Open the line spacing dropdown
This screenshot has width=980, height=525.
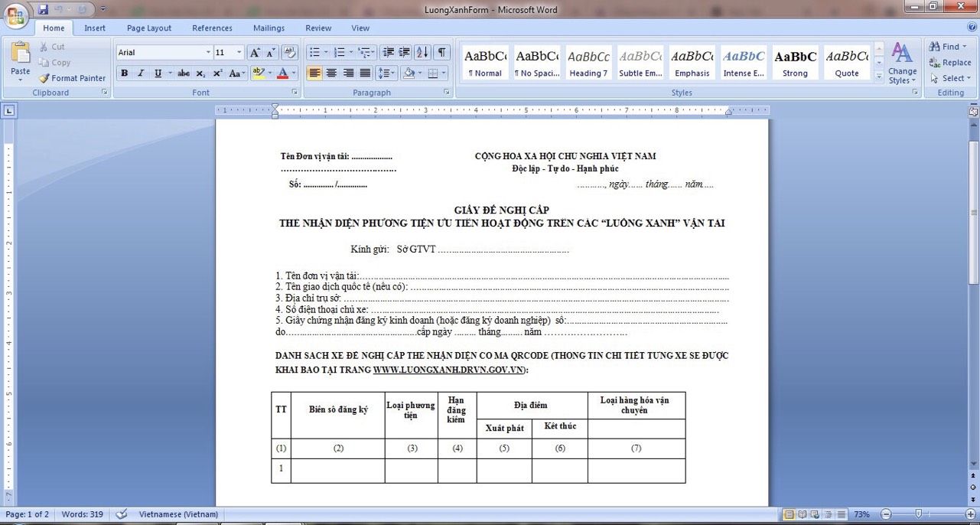388,73
